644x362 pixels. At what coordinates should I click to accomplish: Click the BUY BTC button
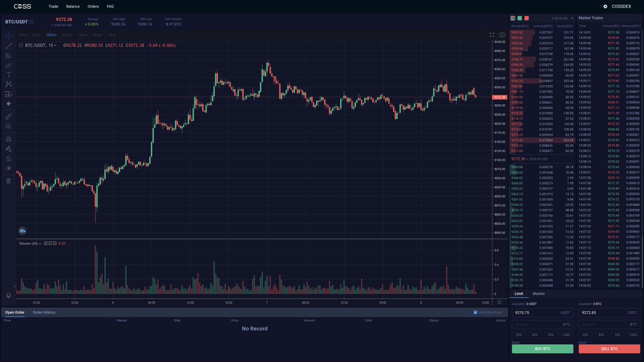[543, 348]
